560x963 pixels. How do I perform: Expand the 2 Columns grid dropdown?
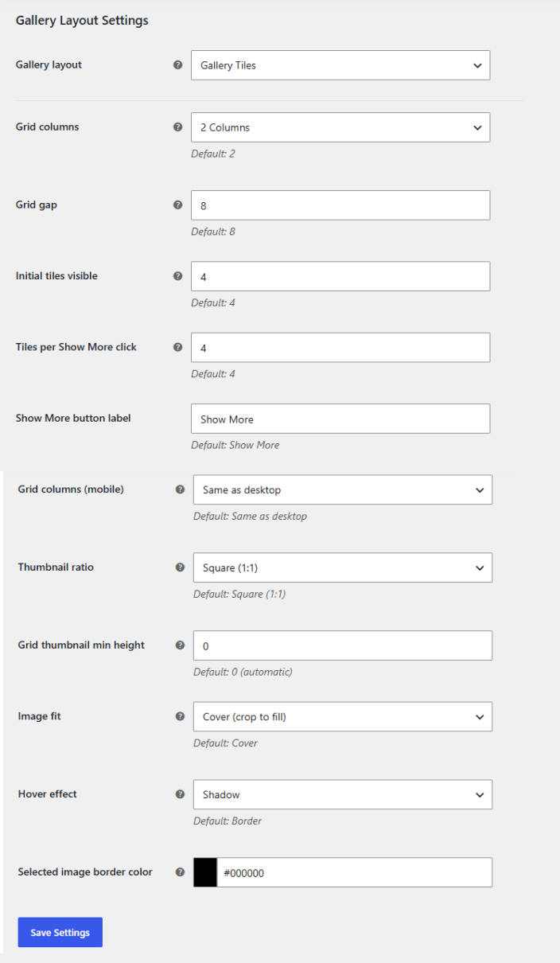(x=340, y=127)
